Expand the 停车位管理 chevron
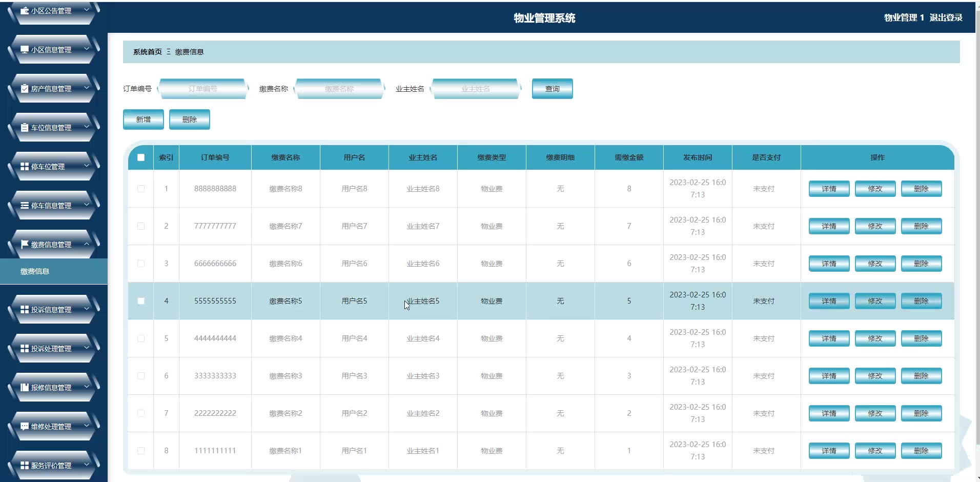This screenshot has width=980, height=482. 87,166
